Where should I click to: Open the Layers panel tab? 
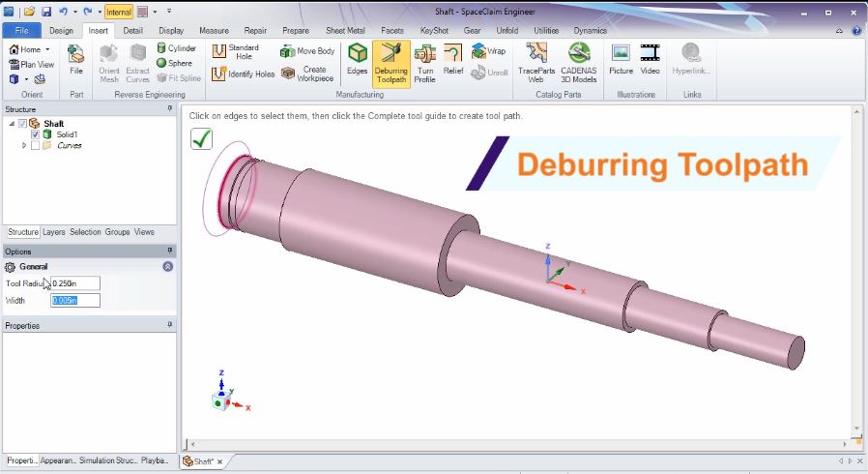click(54, 232)
